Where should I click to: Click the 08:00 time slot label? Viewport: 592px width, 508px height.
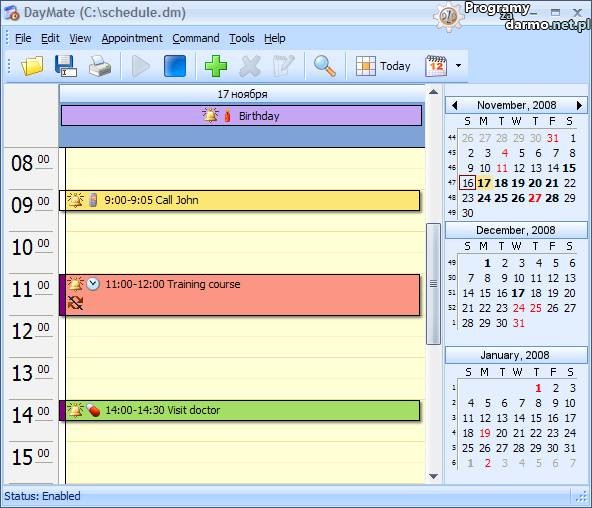tap(30, 163)
